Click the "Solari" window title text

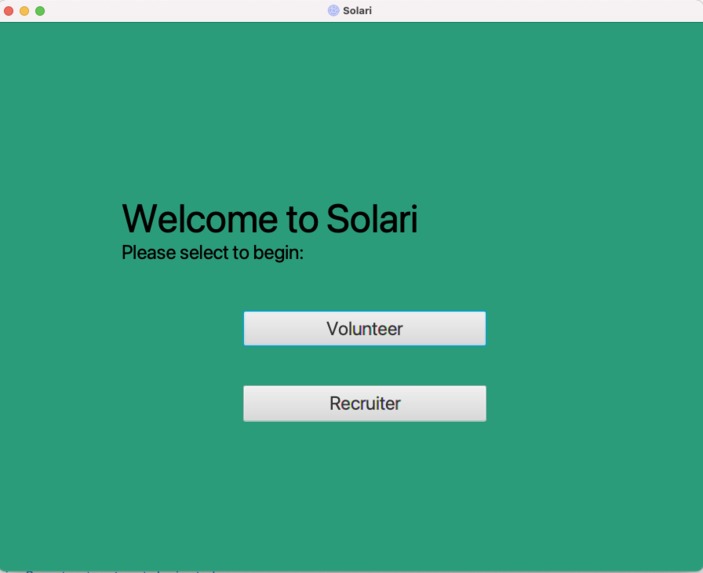pos(357,10)
